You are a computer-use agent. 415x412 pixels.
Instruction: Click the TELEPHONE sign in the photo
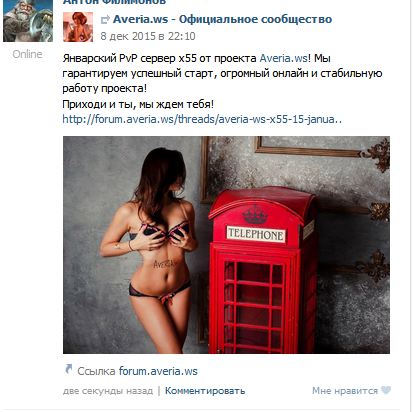click(256, 234)
